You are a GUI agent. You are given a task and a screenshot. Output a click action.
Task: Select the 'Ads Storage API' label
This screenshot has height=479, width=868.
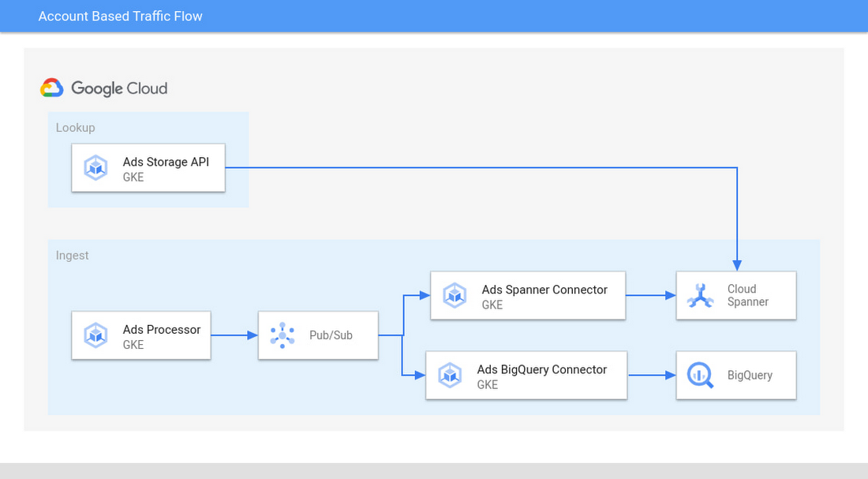(x=166, y=162)
